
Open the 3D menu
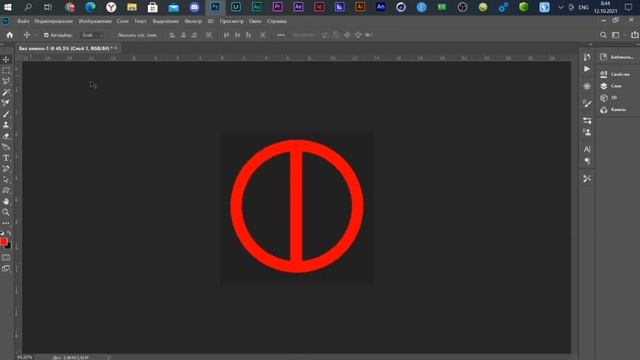211,21
